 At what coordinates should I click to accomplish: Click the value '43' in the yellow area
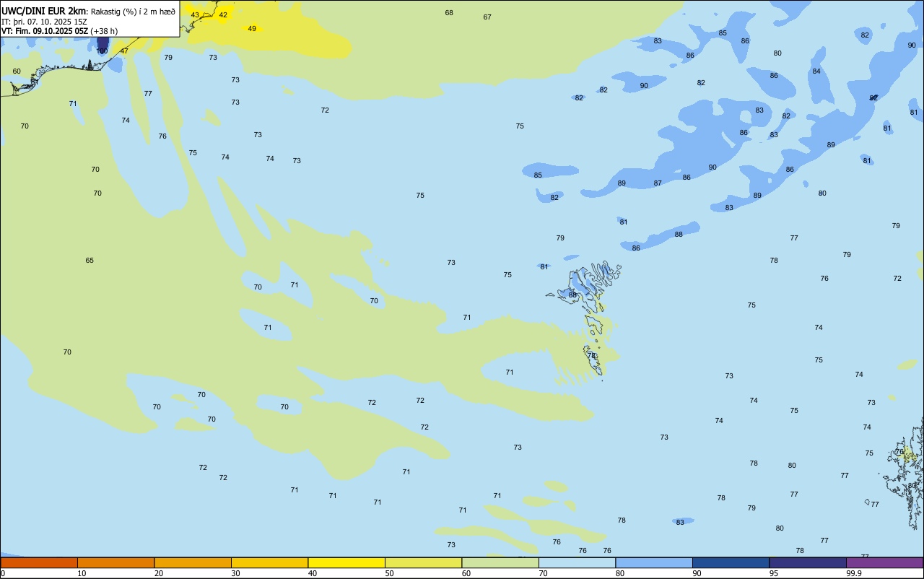click(195, 14)
